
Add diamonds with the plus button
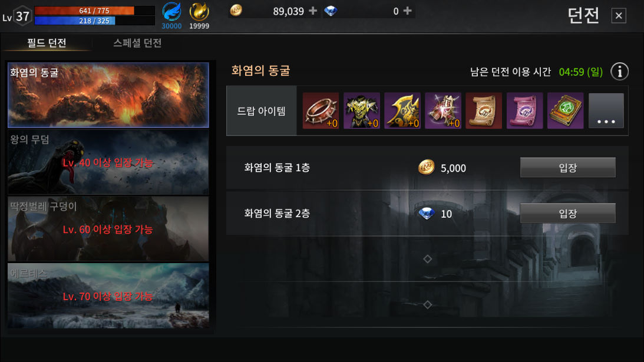coord(407,11)
